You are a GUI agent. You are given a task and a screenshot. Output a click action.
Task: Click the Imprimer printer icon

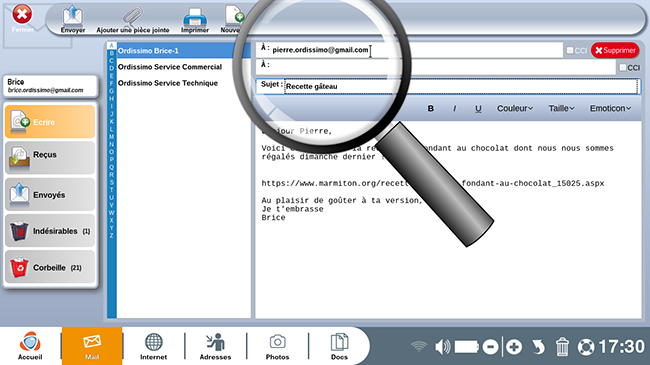click(194, 17)
